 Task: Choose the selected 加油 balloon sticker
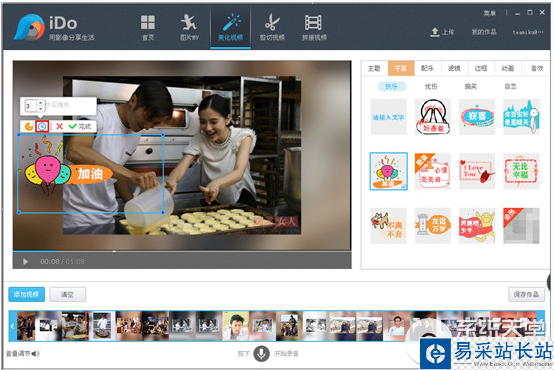pos(388,171)
